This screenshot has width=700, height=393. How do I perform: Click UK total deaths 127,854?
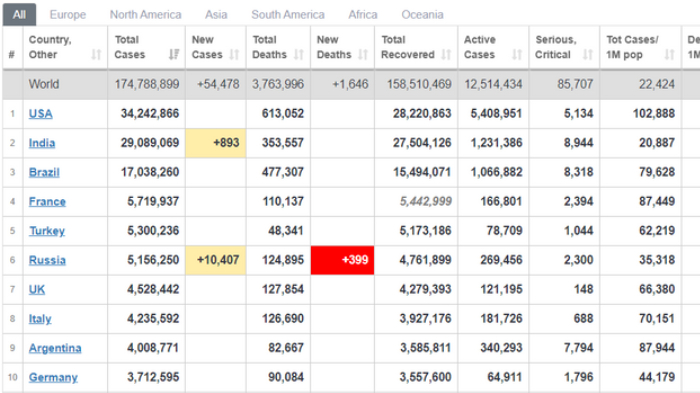[x=283, y=289]
